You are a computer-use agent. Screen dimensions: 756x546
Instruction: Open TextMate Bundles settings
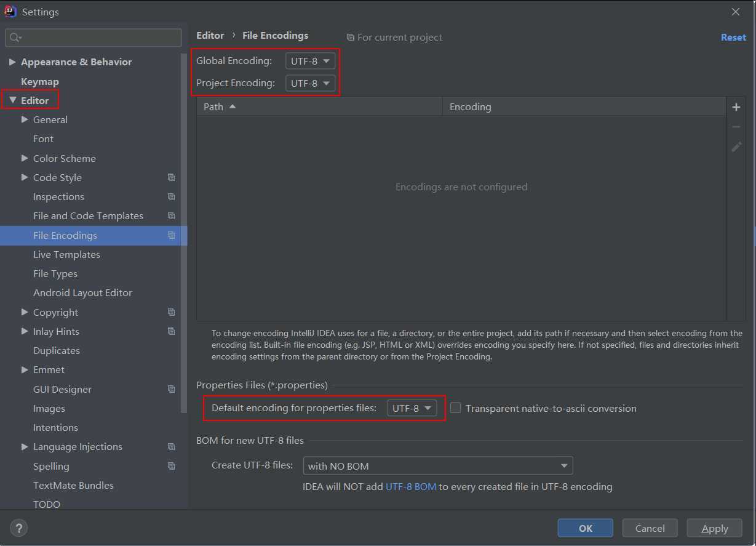(73, 486)
